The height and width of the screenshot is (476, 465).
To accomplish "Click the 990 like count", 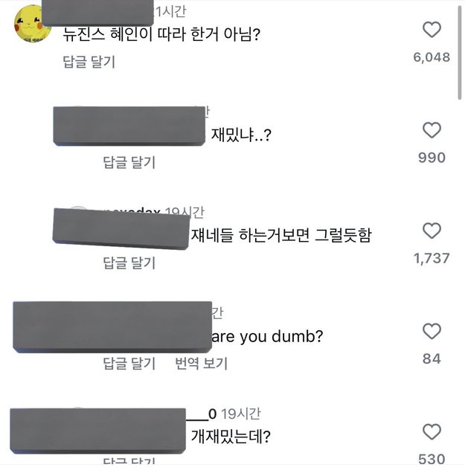I will [432, 158].
